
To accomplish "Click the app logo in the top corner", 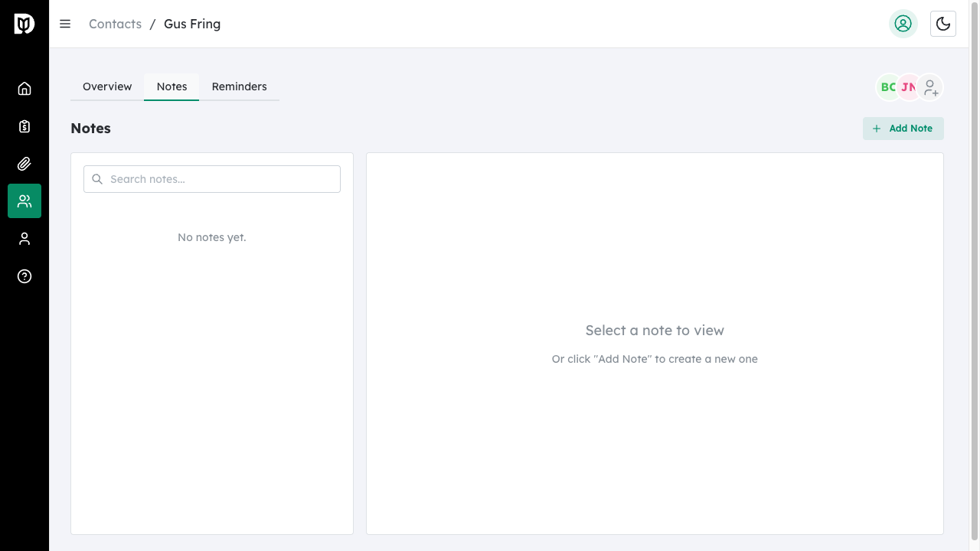I will tap(24, 23).
